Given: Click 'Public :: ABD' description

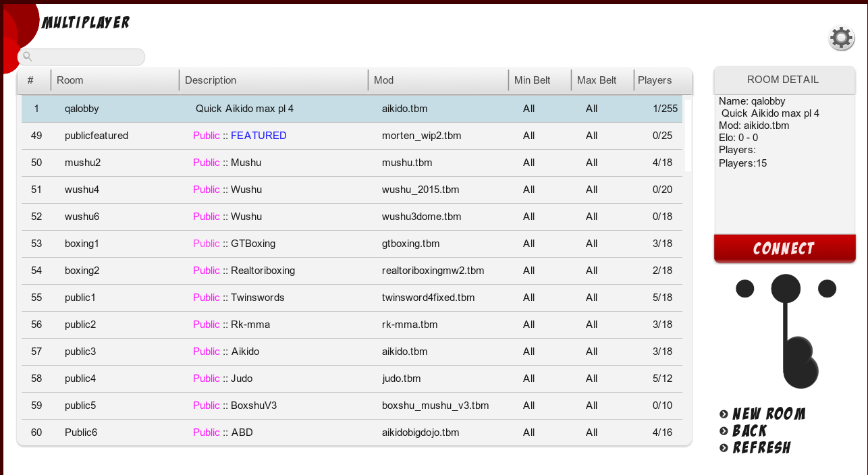Looking at the screenshot, I should click(x=223, y=432).
